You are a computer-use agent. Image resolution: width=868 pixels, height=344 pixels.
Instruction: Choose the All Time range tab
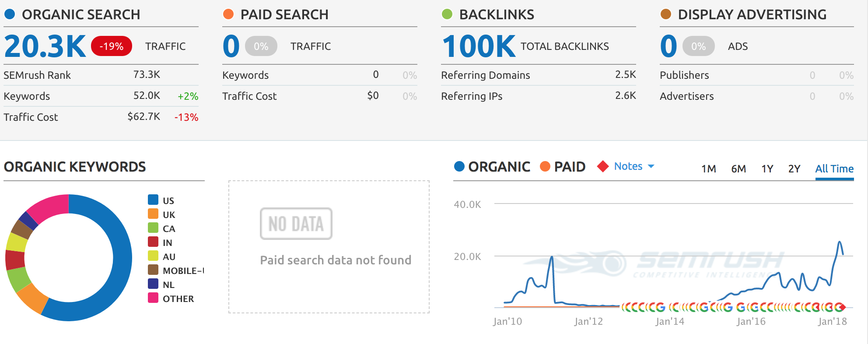[834, 168]
